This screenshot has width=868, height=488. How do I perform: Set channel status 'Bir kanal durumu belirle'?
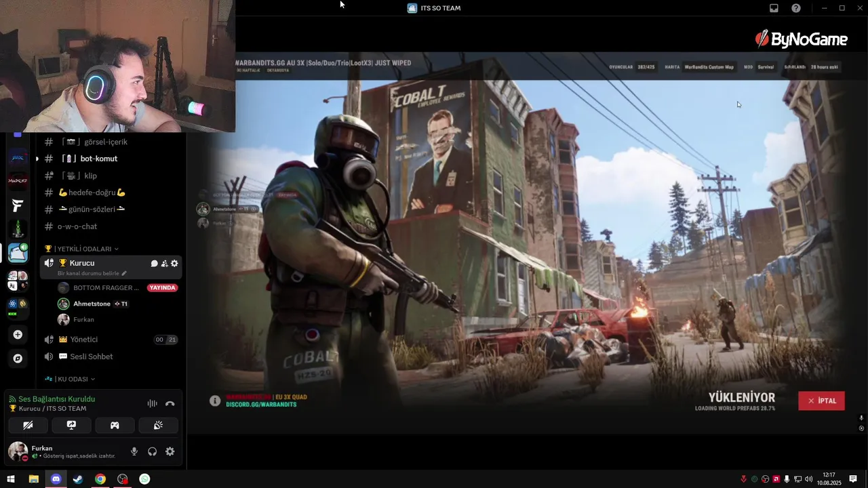tap(92, 273)
